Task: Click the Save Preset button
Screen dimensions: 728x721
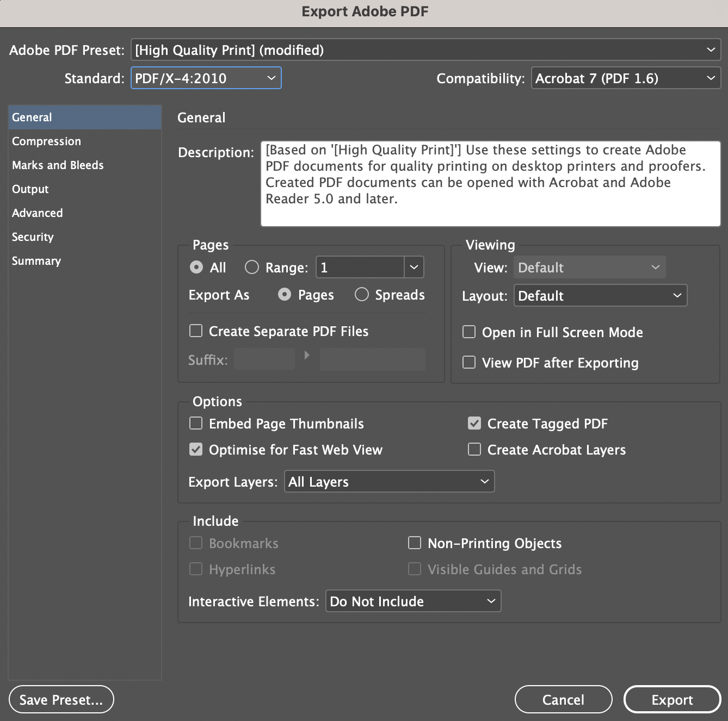Action: pyautogui.click(x=61, y=699)
